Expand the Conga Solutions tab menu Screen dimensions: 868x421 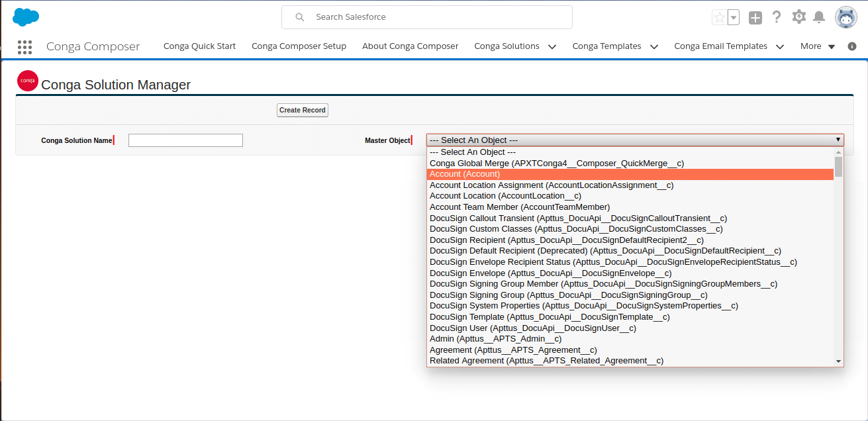click(x=552, y=47)
